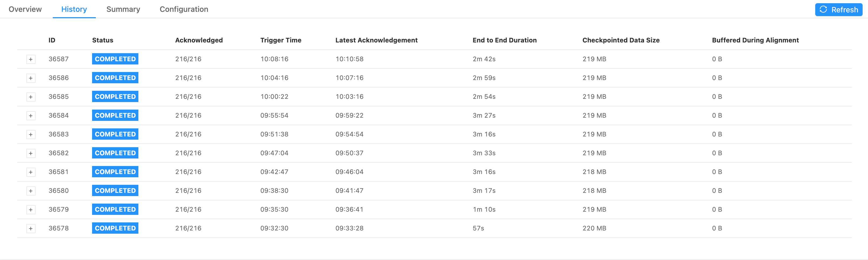Open details for checkpoint 36582

click(x=31, y=154)
